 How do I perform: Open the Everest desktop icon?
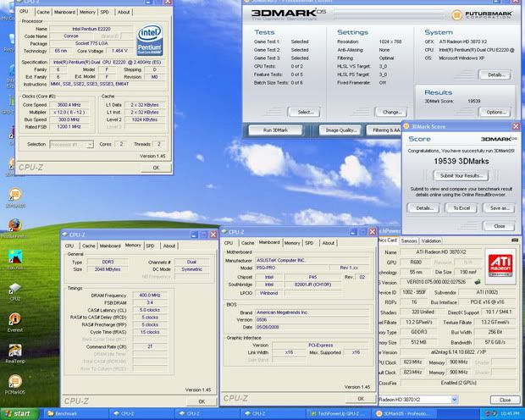[15, 323]
